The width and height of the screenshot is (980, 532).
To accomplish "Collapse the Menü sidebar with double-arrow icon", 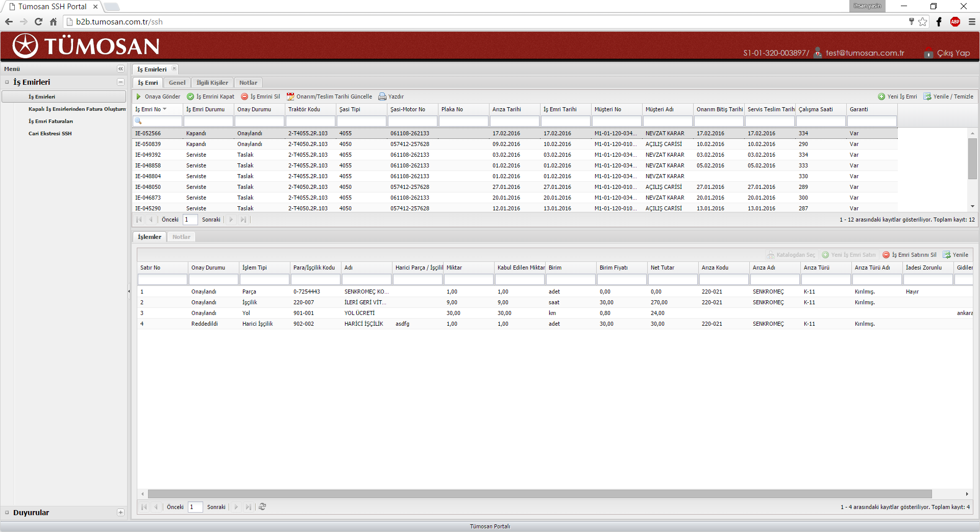I will (x=120, y=69).
